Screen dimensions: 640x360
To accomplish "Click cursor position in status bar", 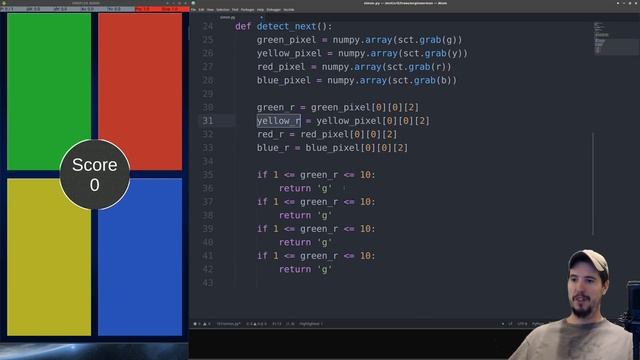I will pyautogui.click(x=277, y=324).
